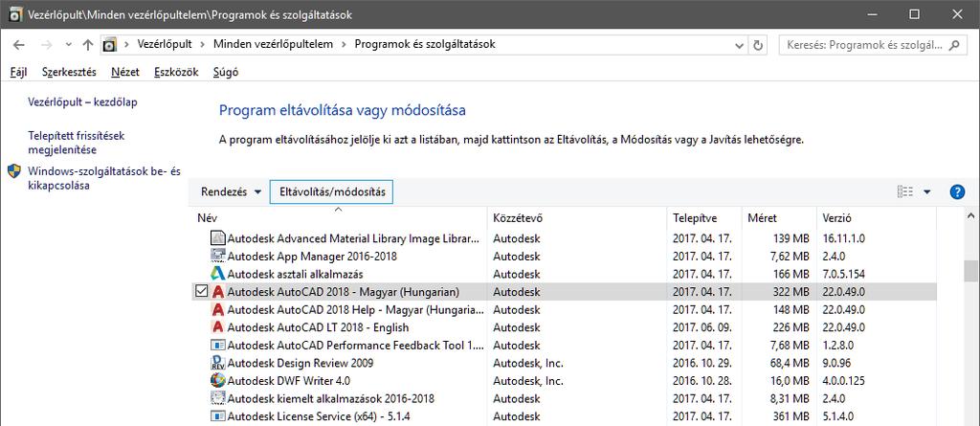Open the Eszközök menu
The height and width of the screenshot is (426, 980).
176,72
